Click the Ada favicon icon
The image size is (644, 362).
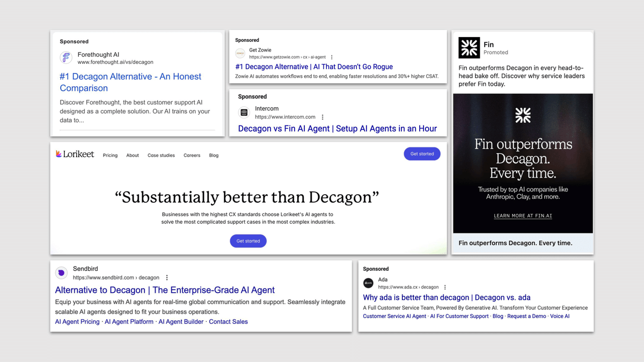click(368, 283)
